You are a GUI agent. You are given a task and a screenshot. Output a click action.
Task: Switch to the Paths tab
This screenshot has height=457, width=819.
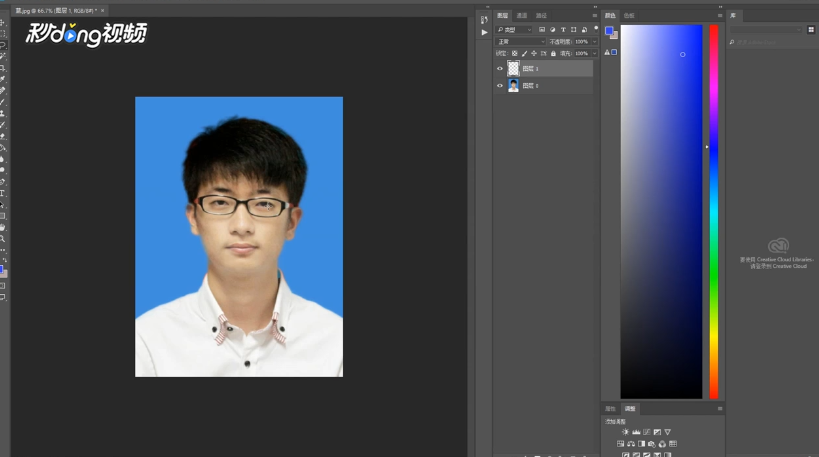point(541,16)
